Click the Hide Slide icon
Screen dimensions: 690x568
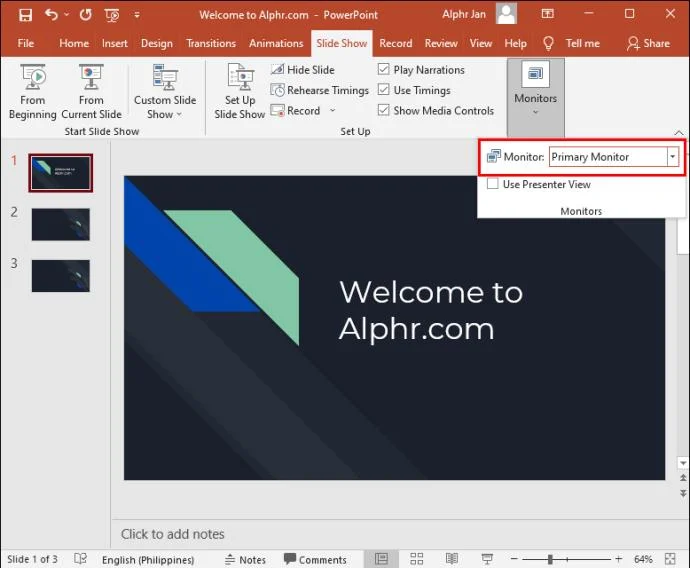click(277, 70)
